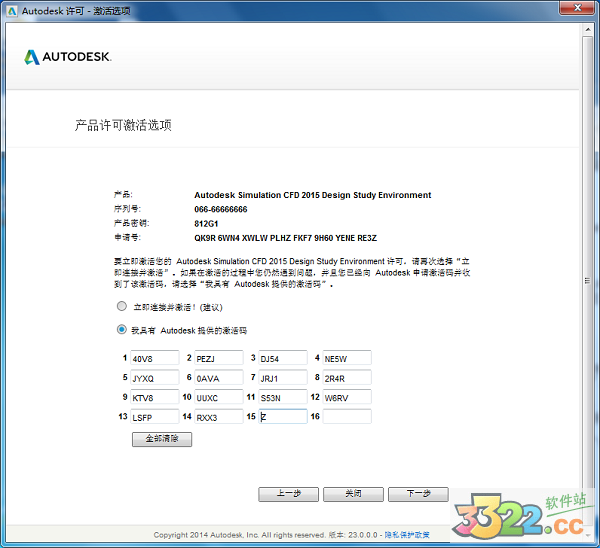Screen dimensions: 600x548
Task: Click the request code QK9R 6WN4 XWLW text
Action: tap(285, 238)
